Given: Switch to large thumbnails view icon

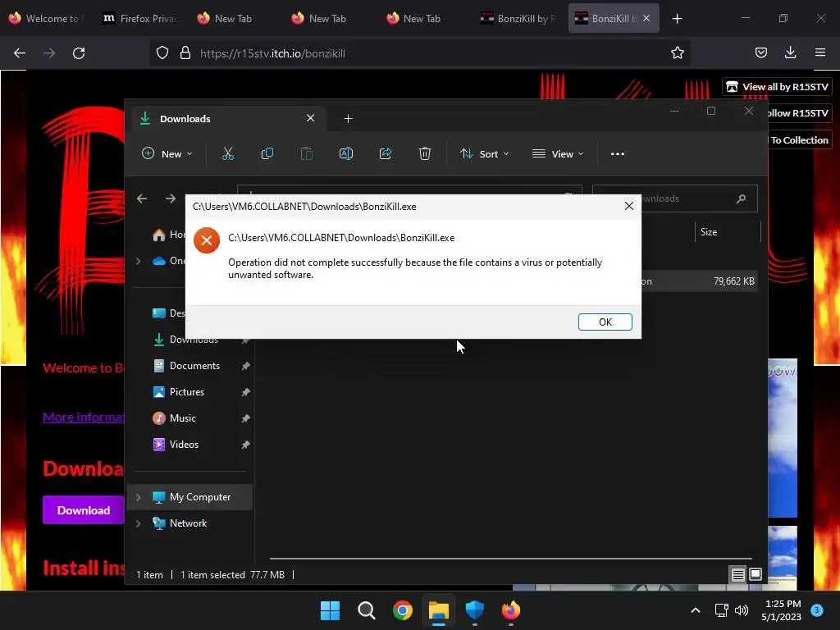Looking at the screenshot, I should (x=756, y=575).
